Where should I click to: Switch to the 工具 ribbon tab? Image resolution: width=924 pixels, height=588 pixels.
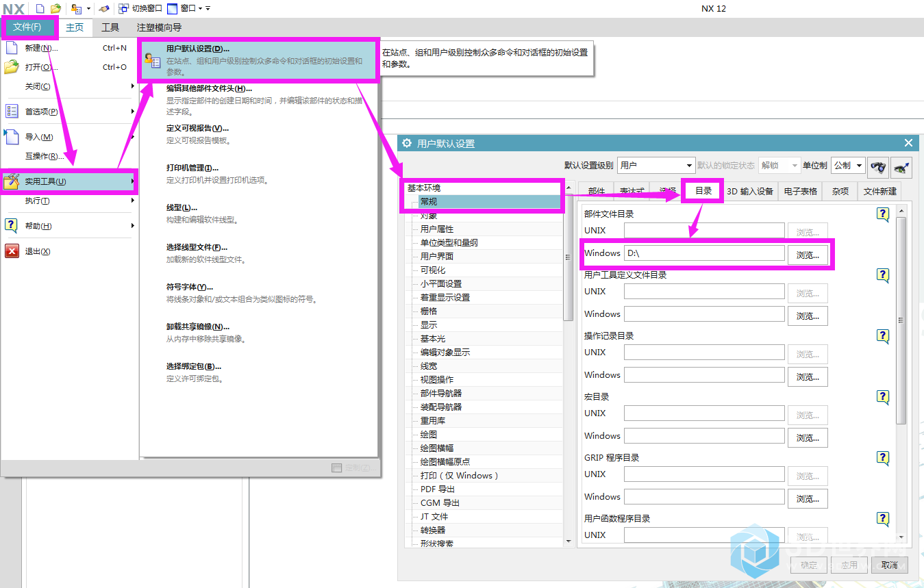tap(110, 27)
